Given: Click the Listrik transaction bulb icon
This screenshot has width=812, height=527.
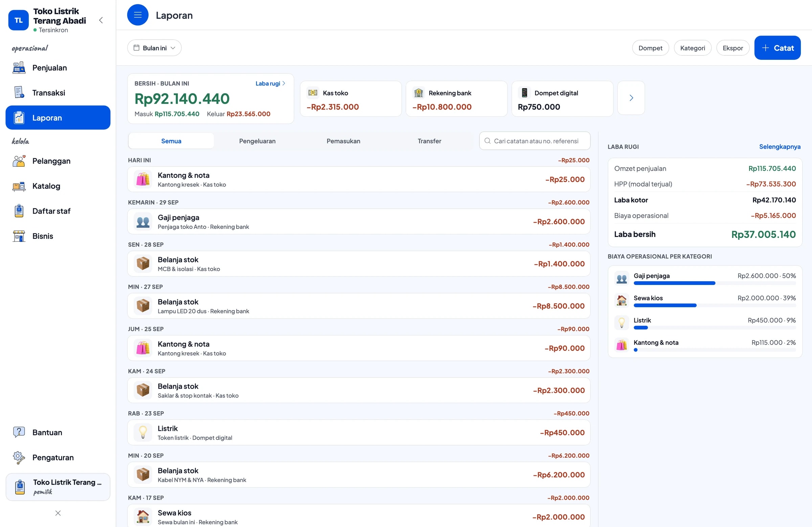Looking at the screenshot, I should click(143, 432).
